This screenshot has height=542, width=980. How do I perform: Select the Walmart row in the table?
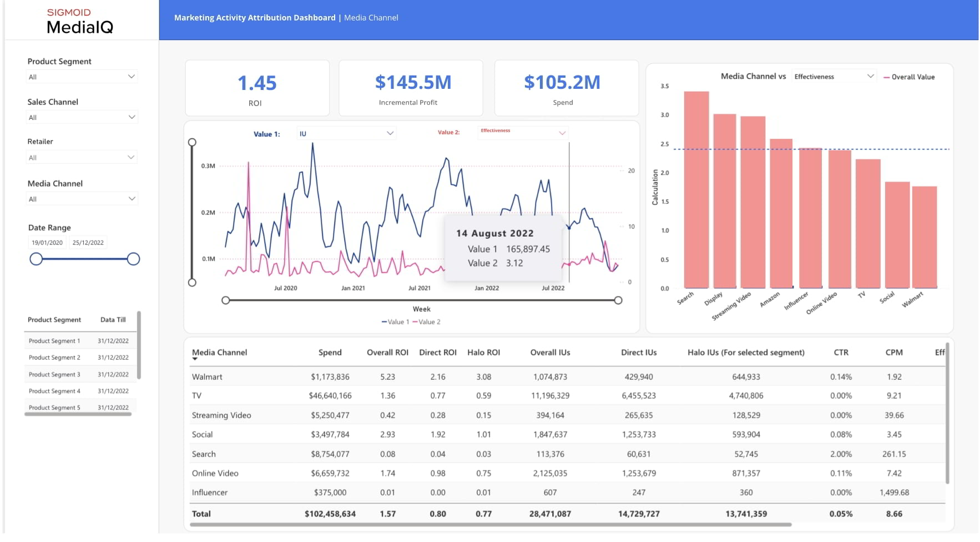click(207, 377)
